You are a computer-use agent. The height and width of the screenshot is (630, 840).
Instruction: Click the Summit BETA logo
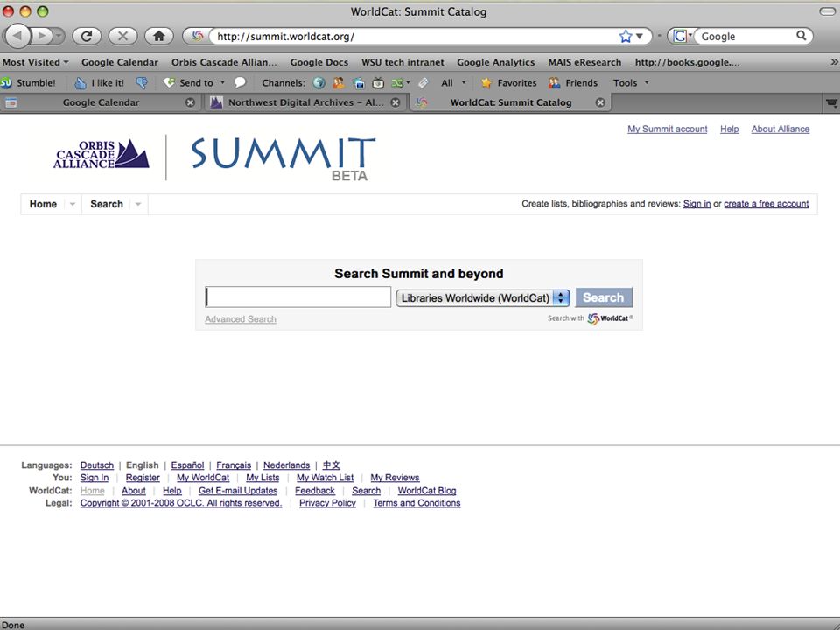(283, 159)
